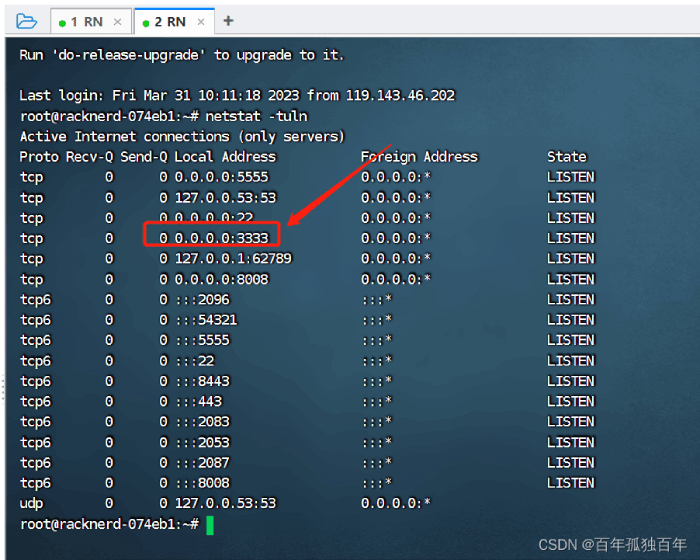
Task: Click local address 127.0.0.1:62789
Action: (x=233, y=258)
